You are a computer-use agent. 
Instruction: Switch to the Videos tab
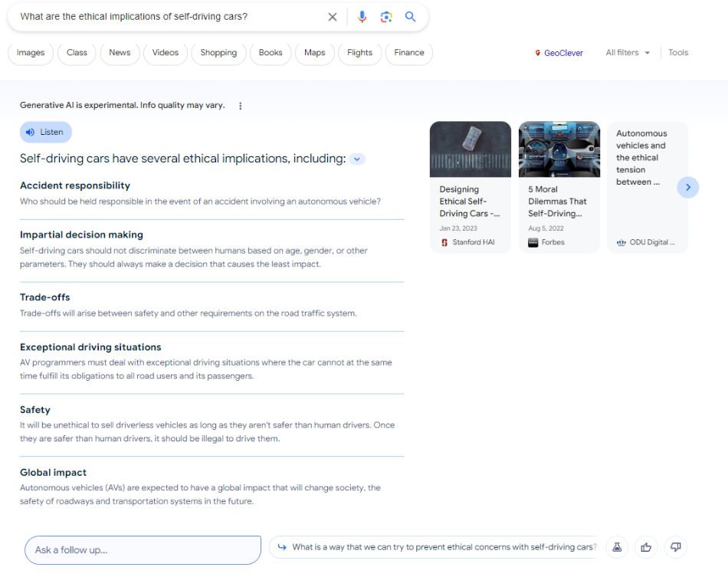point(166,53)
